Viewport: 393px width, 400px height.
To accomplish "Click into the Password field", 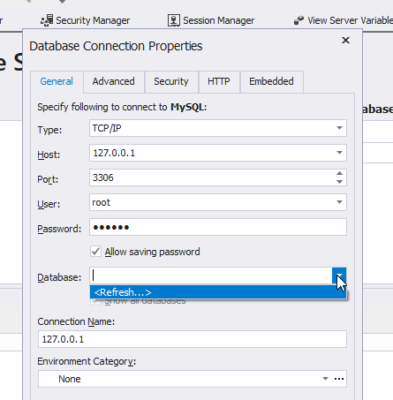I will pyautogui.click(x=218, y=227).
